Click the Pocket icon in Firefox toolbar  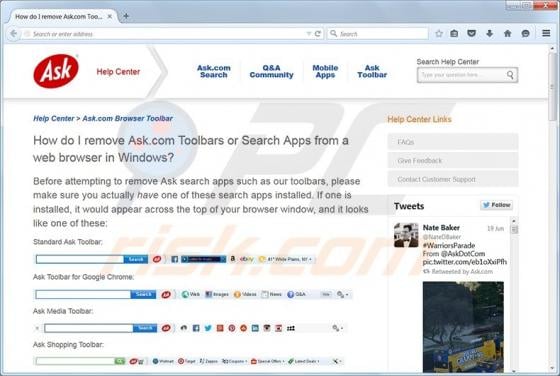(x=471, y=34)
